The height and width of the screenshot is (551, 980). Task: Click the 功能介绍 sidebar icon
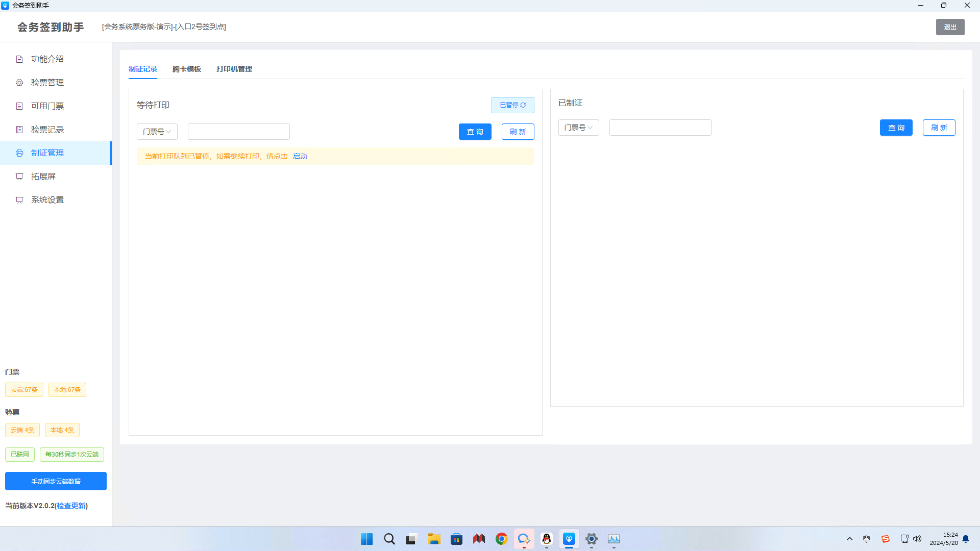click(19, 59)
